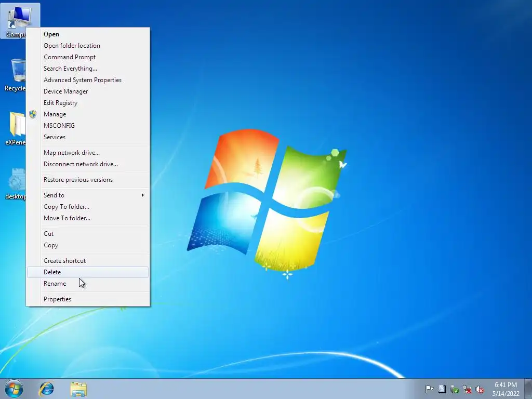Open Properties from the context menu
532x399 pixels.
point(88,299)
